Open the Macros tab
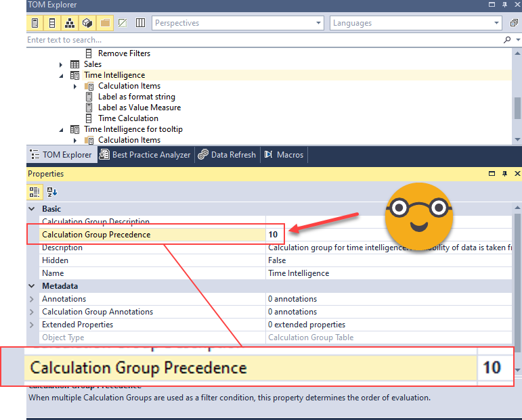This screenshot has width=522, height=420. [284, 155]
